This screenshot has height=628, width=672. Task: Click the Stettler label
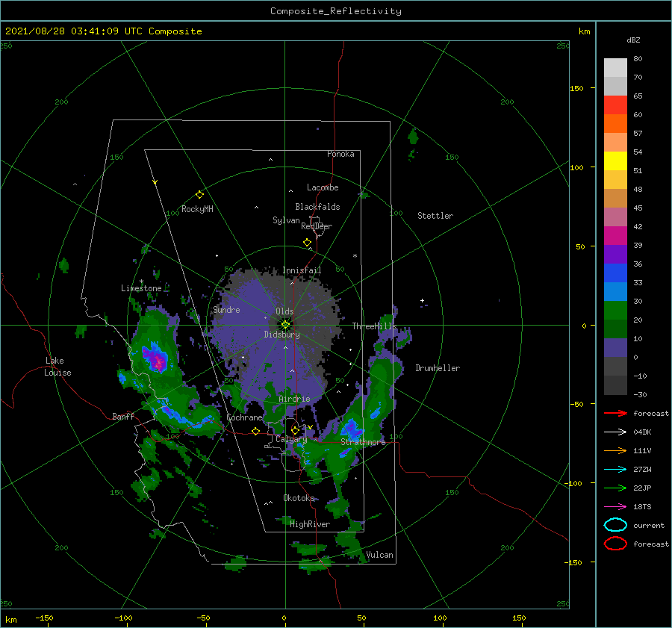point(435,216)
